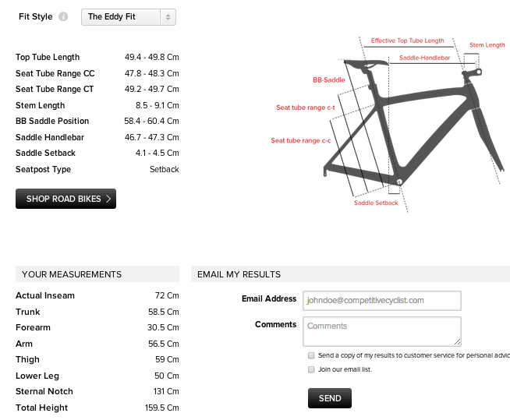Click the Effective Top Tube Length label
Screen dimensions: 510x420
tap(407, 41)
